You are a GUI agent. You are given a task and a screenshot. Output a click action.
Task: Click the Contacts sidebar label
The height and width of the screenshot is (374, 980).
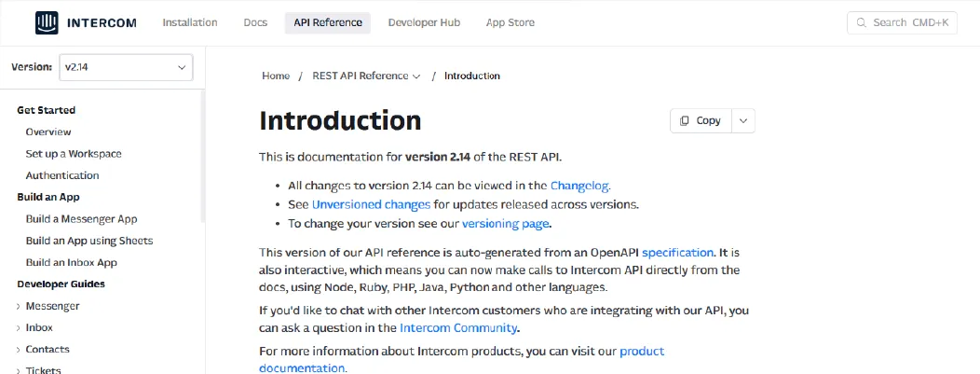[48, 349]
